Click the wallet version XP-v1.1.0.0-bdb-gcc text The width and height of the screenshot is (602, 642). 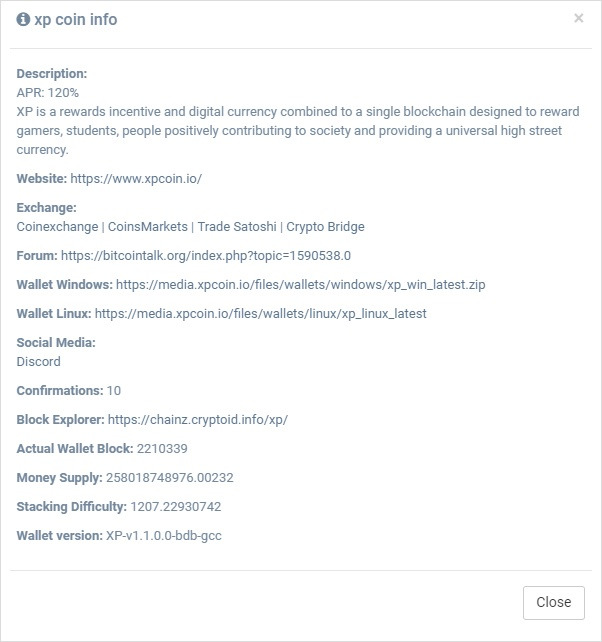(164, 536)
